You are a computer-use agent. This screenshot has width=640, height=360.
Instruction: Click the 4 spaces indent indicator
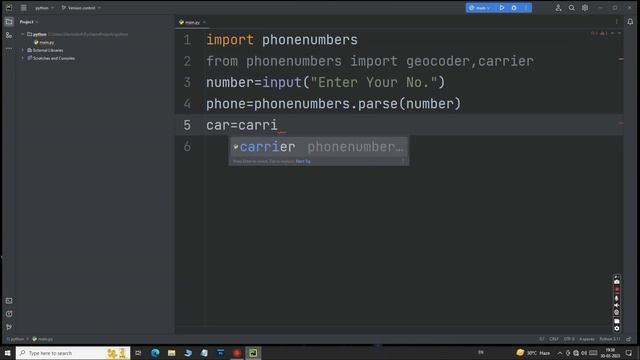click(x=587, y=339)
